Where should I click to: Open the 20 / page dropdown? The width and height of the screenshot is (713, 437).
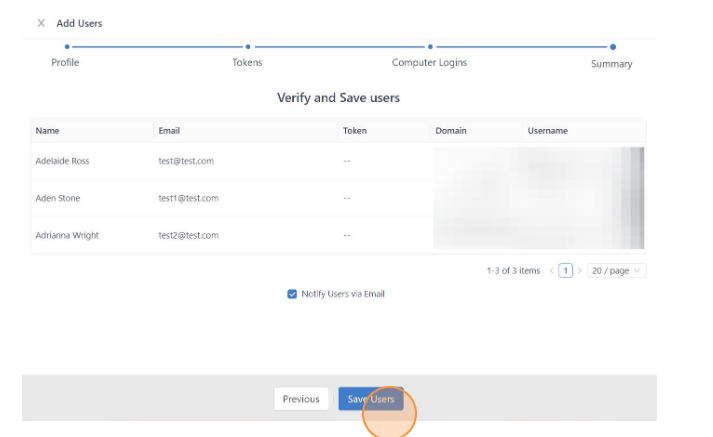(616, 270)
